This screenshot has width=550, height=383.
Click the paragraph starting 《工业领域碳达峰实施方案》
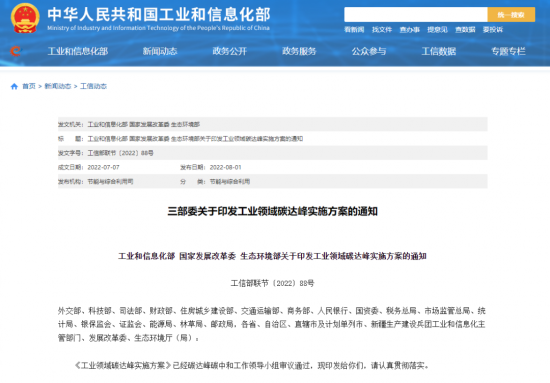point(251,366)
